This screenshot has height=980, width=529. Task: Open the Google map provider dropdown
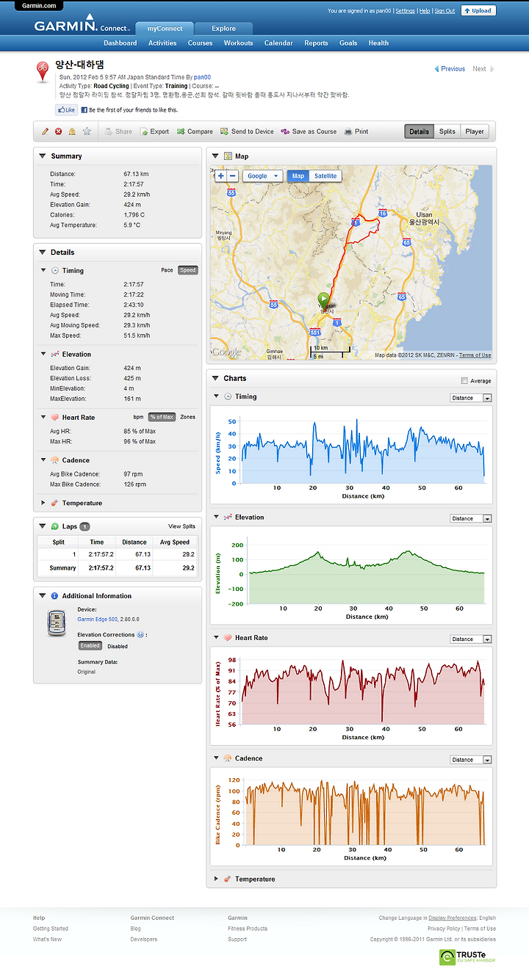click(262, 176)
